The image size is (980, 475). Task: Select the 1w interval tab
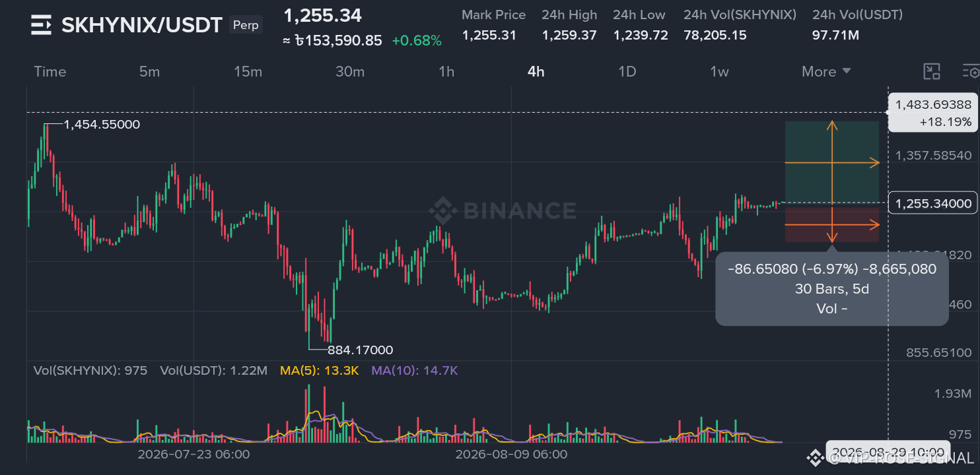pyautogui.click(x=719, y=72)
